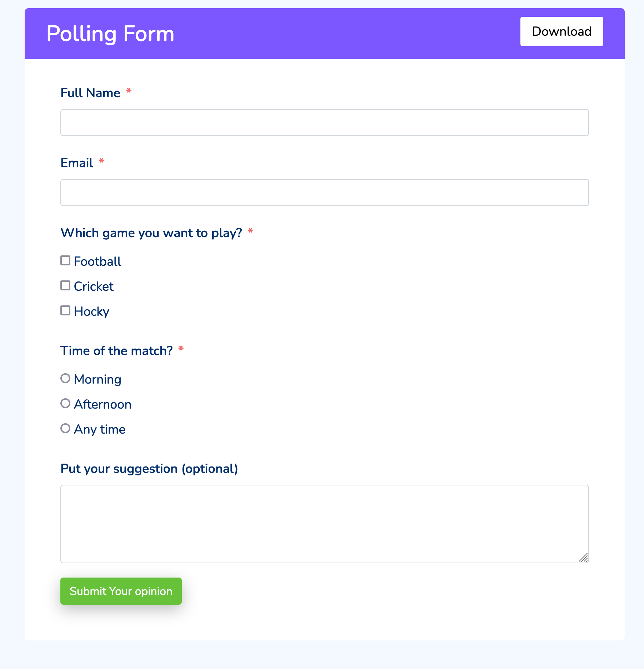
Task: Click the Time of the match question heading
Action: [116, 351]
